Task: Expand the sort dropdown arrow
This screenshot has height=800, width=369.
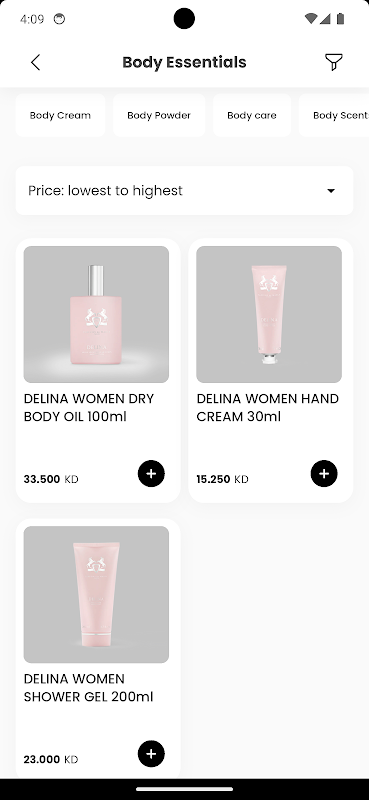Action: click(331, 191)
